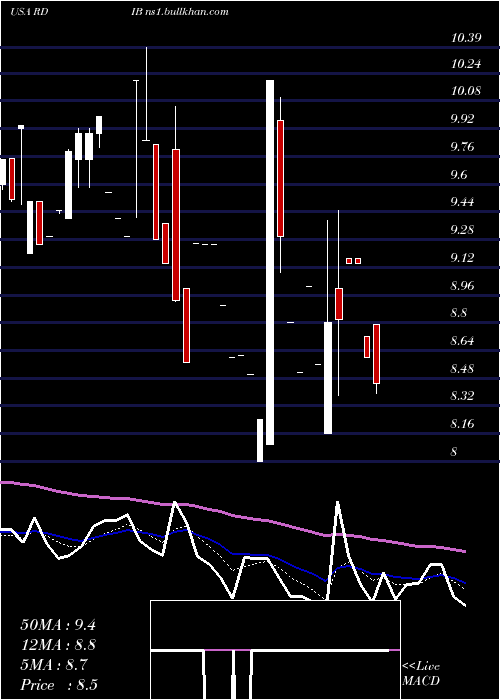This screenshot has width=500, height=700.
Task: Click the <<Live MACD label
Action: 421,674
